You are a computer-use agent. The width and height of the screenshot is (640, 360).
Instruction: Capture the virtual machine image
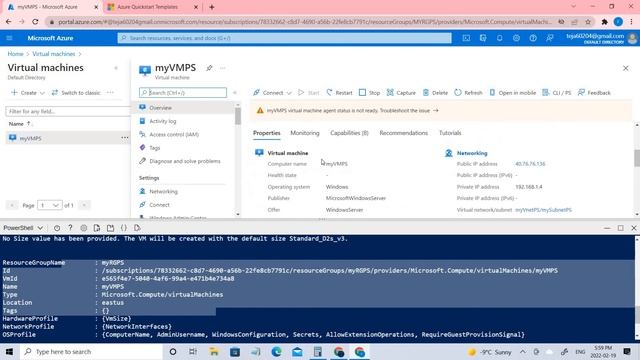(401, 93)
